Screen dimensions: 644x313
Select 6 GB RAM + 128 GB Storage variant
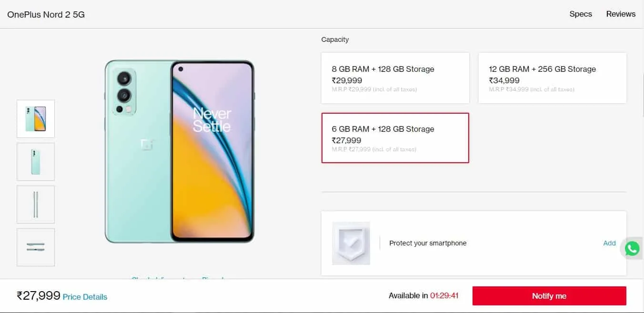[395, 138]
